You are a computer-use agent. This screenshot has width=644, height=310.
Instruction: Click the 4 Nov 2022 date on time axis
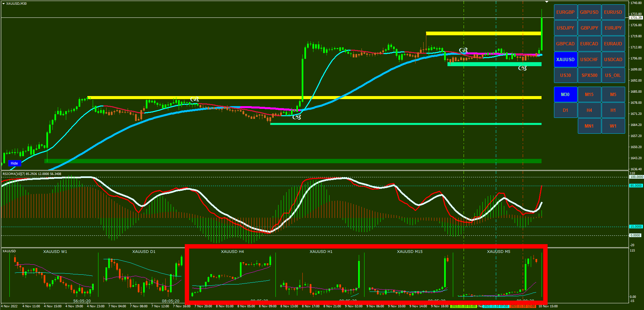10,306
